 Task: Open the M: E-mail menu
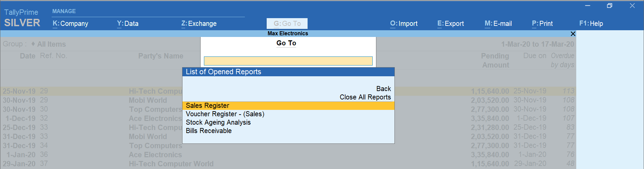[498, 24]
